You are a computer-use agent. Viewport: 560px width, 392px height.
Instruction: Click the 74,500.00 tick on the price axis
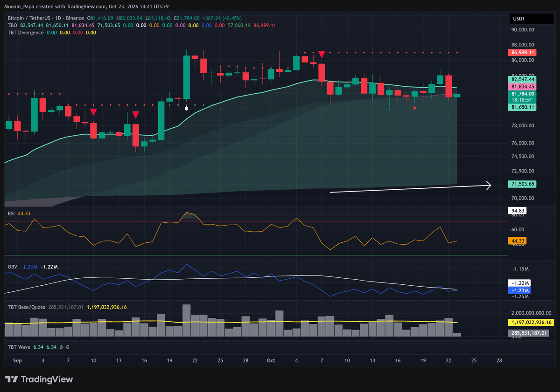pos(522,156)
